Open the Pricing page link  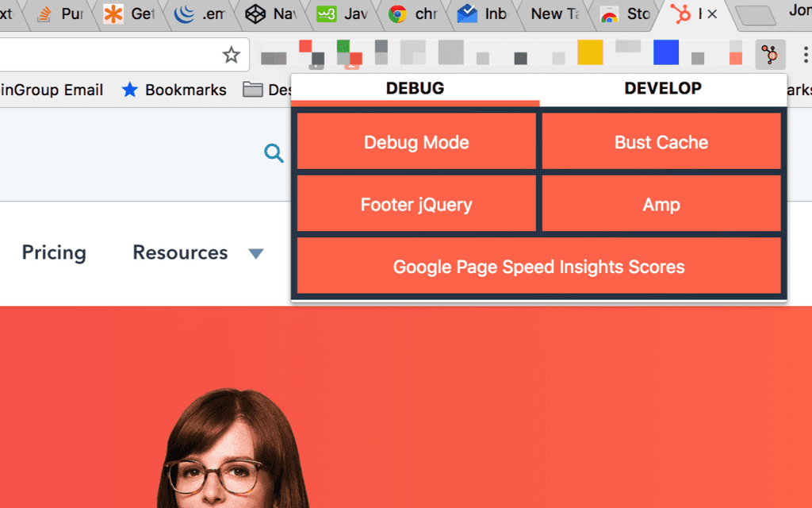(x=53, y=252)
